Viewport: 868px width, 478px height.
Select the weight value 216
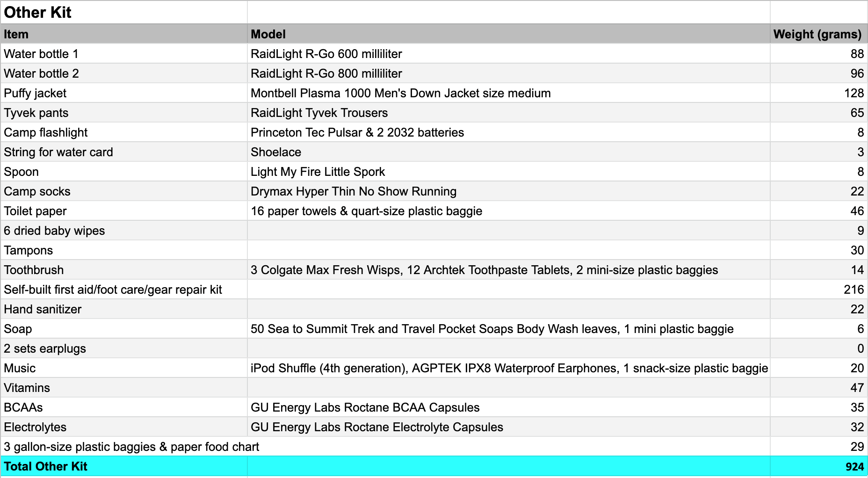(x=818, y=290)
